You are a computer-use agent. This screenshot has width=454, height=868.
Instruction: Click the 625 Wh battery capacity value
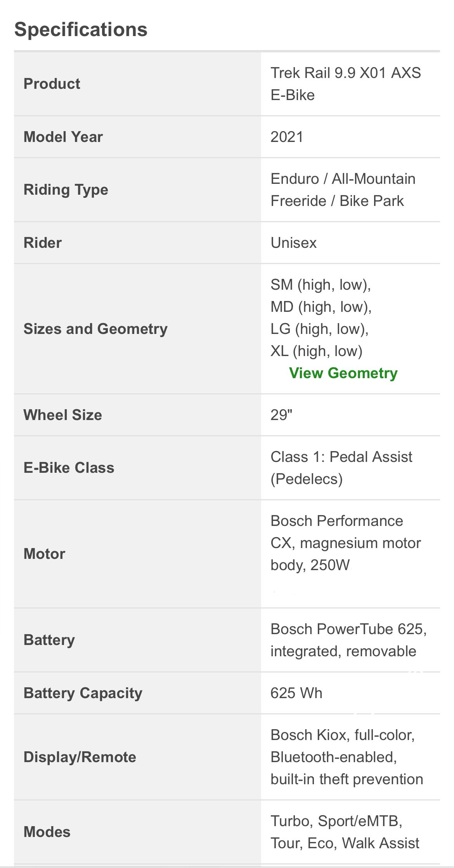pos(296,693)
